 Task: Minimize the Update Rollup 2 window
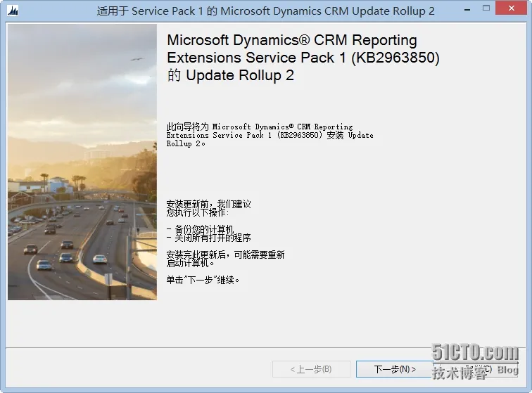(467, 10)
